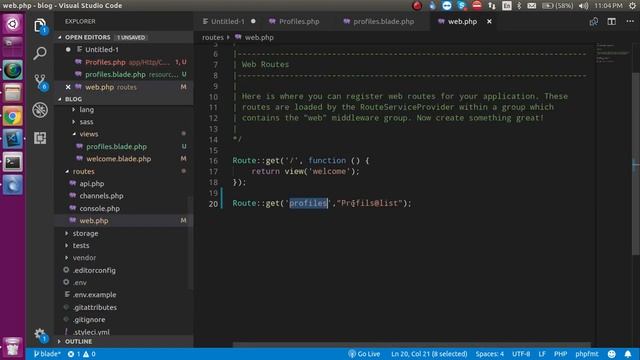Open the Source Control view
640x360 pixels.
point(40,82)
